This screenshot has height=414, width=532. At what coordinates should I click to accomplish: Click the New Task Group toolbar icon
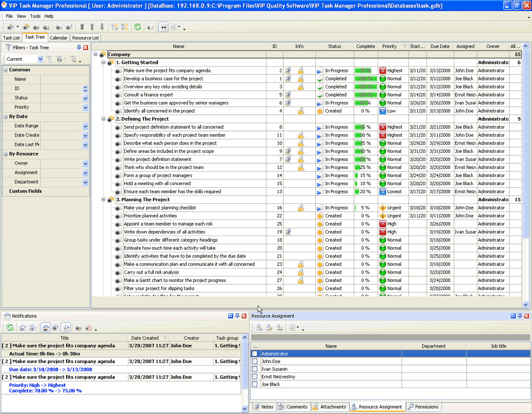click(x=26, y=27)
